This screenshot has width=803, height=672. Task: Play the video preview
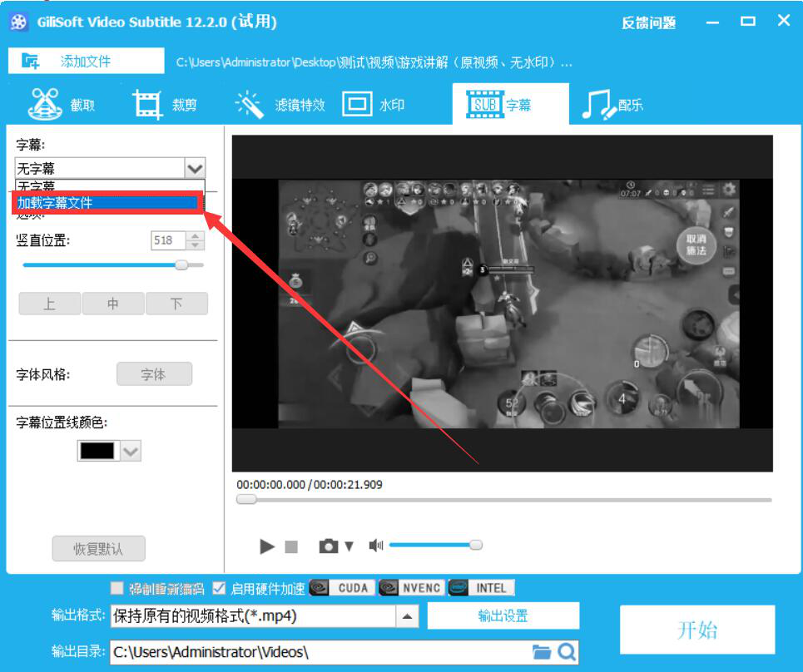pos(267,546)
